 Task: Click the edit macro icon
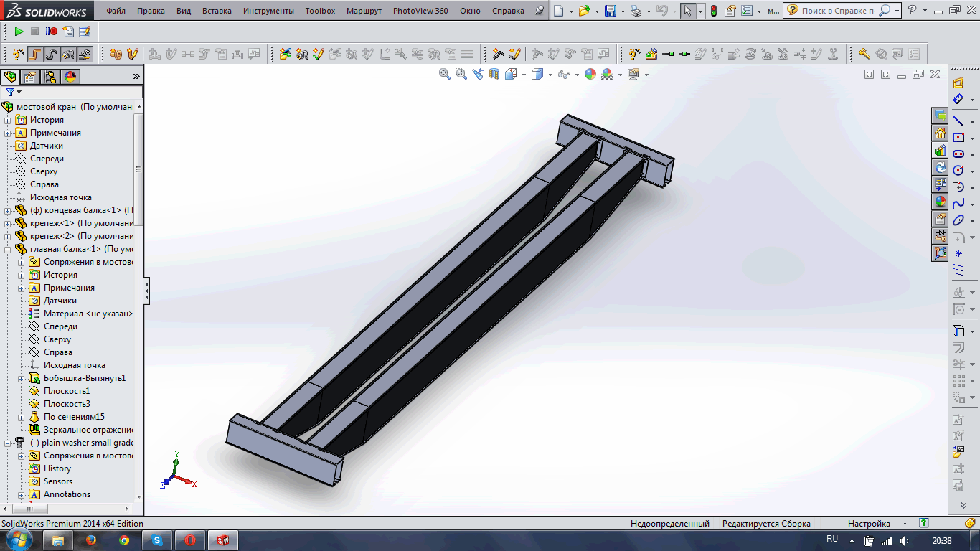coord(85,32)
